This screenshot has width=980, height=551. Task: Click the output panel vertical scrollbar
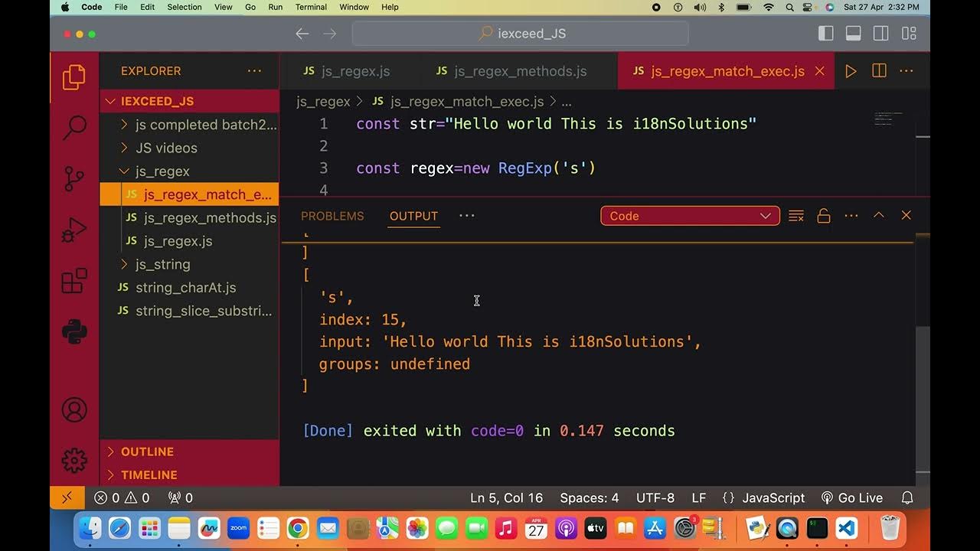tap(923, 398)
